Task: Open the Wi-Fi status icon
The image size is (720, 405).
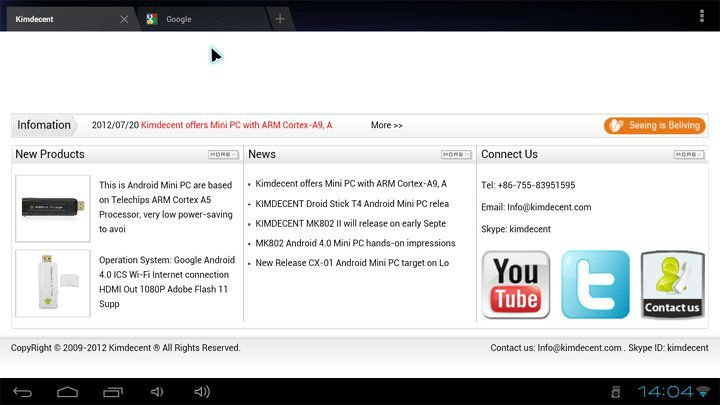Action: (703, 392)
